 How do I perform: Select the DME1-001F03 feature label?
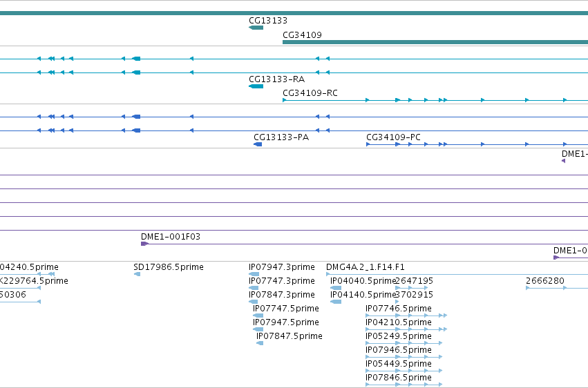click(170, 237)
